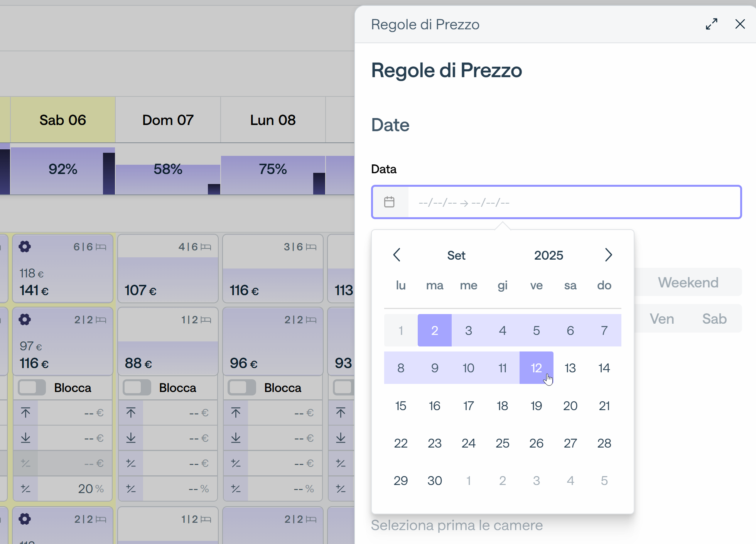Enable Blocca switch under Dom 07
Viewport: 756px width, 544px height.
tap(137, 387)
